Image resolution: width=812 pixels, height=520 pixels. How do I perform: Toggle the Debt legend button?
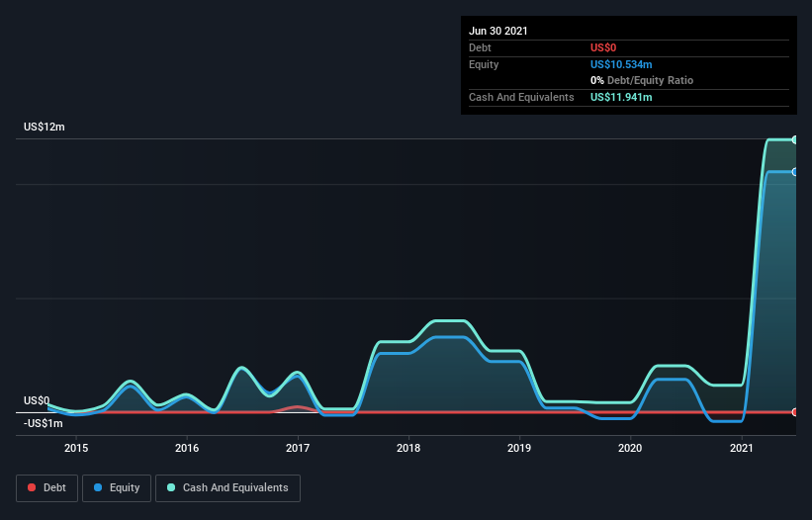(46, 488)
